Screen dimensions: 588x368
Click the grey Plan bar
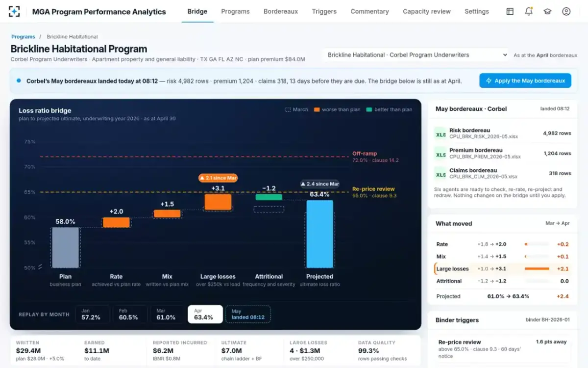point(65,247)
